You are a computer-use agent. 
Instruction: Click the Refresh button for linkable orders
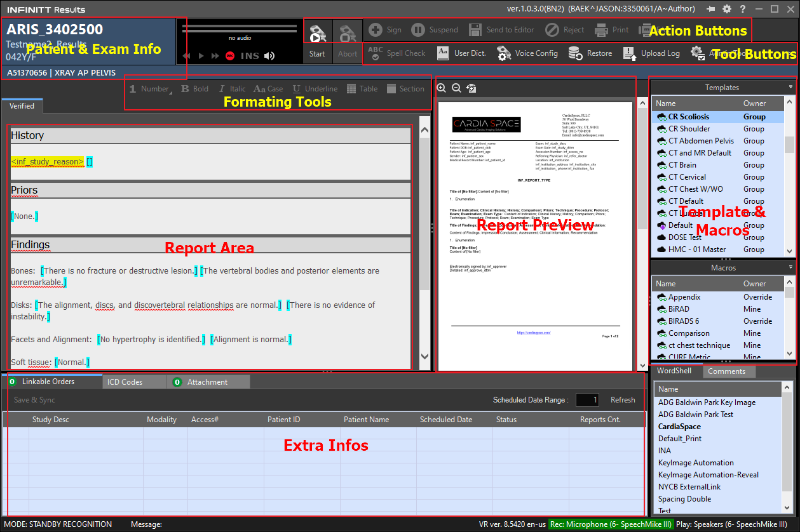click(623, 400)
